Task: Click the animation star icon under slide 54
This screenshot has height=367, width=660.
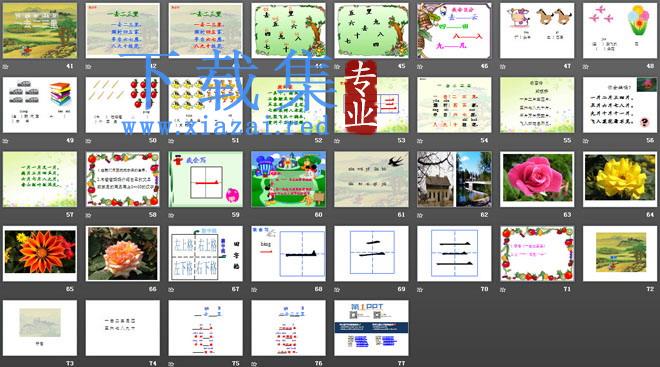Action: point(420,141)
